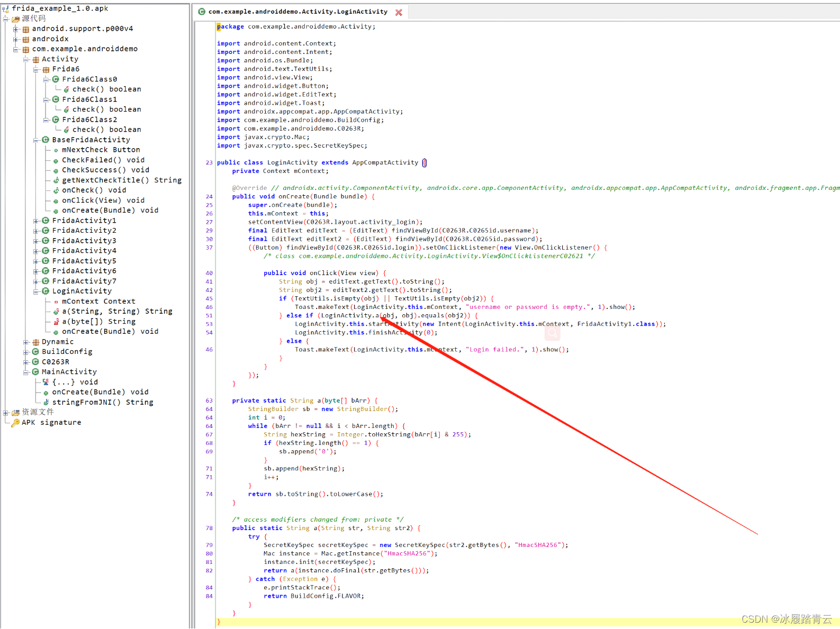Expand the 资源文件 resources node
Screen dimensions: 840x629
pyautogui.click(x=6, y=412)
